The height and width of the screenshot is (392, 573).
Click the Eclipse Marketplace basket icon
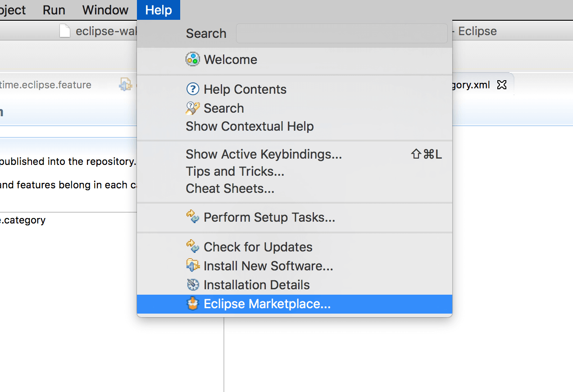point(193,304)
